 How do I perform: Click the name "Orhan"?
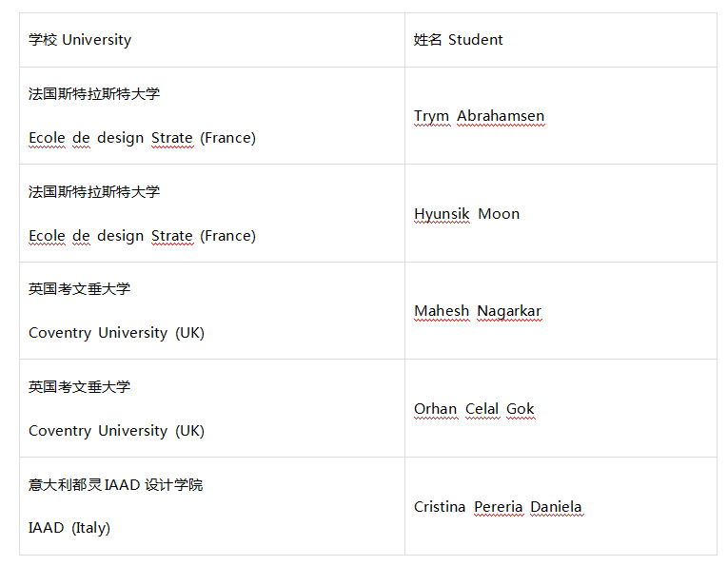coord(435,409)
